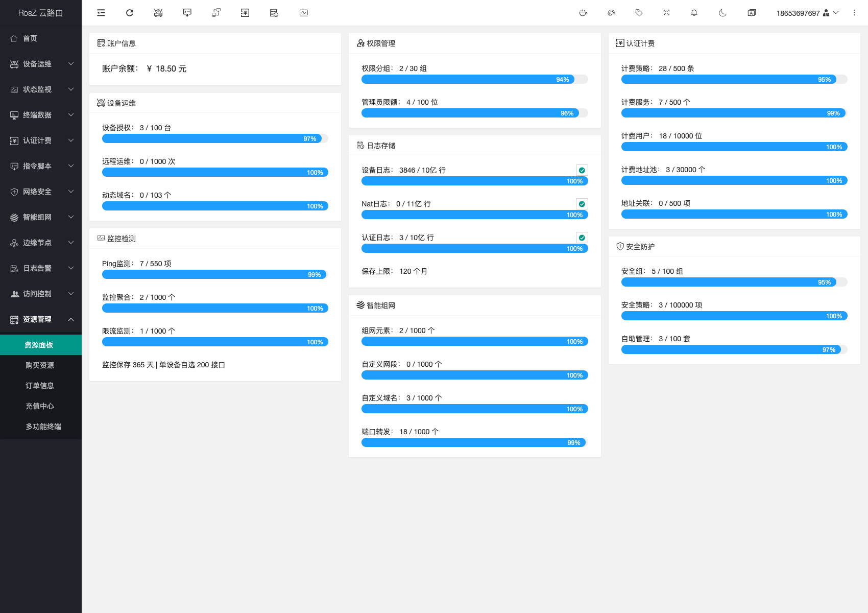Click the refresh icon in the top toolbar

(130, 13)
